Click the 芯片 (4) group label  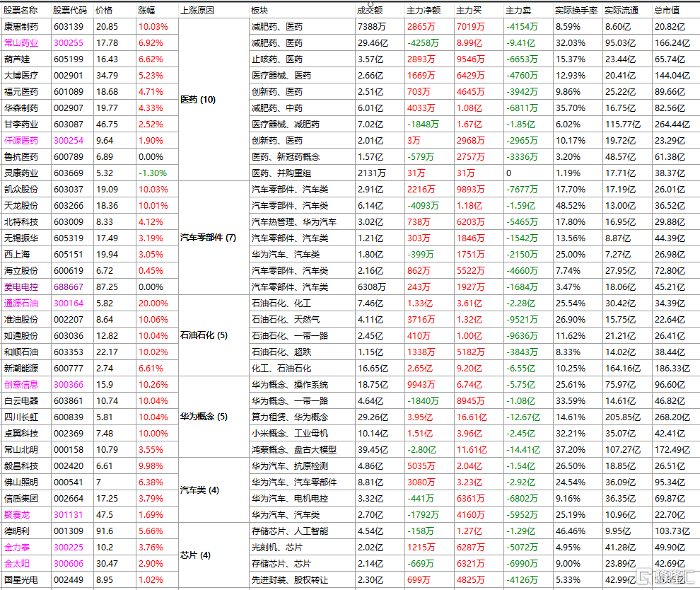pos(195,555)
